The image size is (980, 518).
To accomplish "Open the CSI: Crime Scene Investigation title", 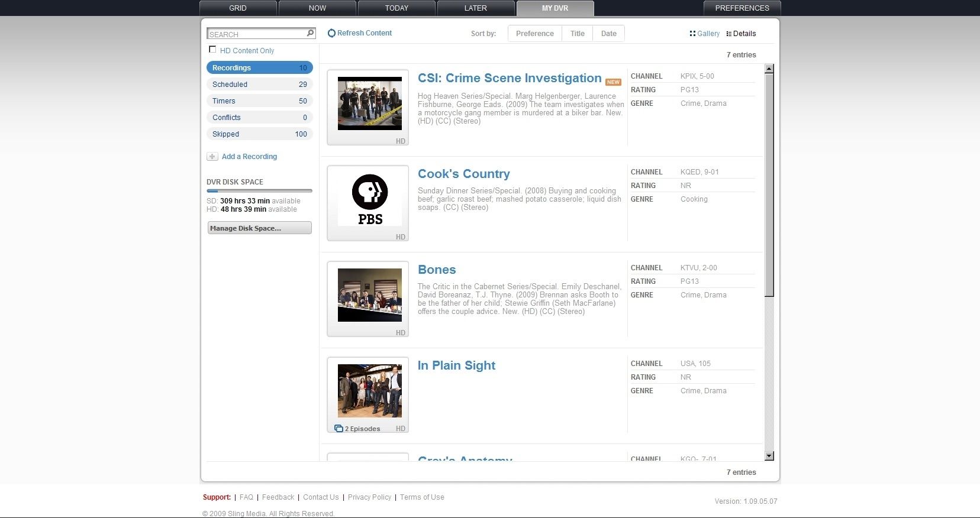I will [x=510, y=78].
